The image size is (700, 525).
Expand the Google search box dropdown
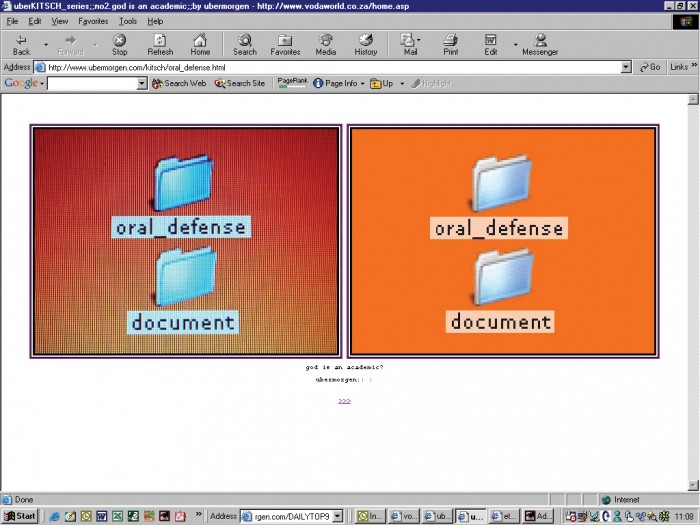[142, 83]
